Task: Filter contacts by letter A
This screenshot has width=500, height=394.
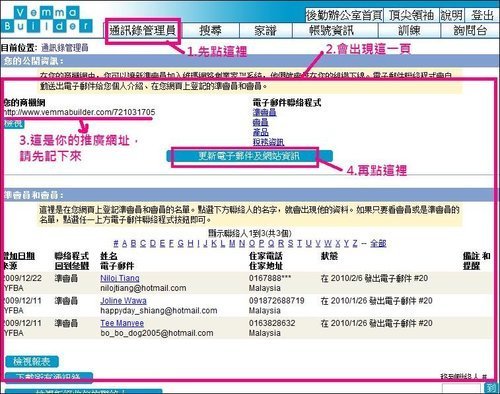Action: [x=124, y=243]
